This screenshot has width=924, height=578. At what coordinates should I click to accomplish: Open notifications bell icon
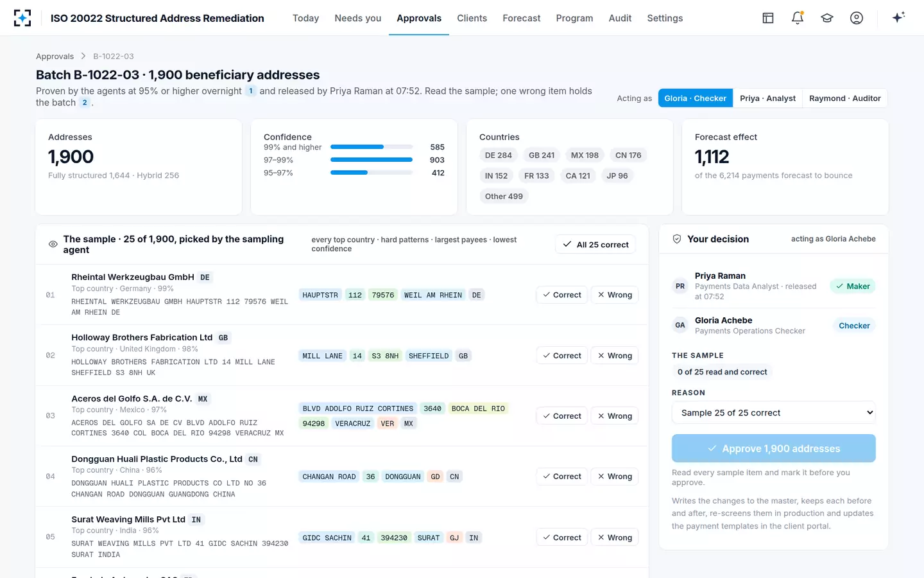[x=798, y=18]
